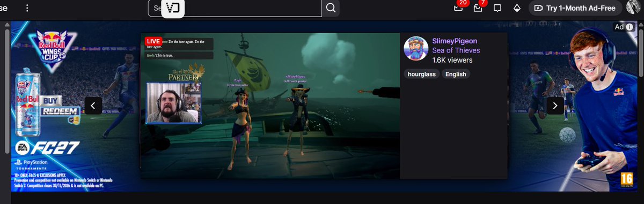Screen dimensions: 644x204
Task: Click the LIVE badge on stream
Action: point(153,41)
